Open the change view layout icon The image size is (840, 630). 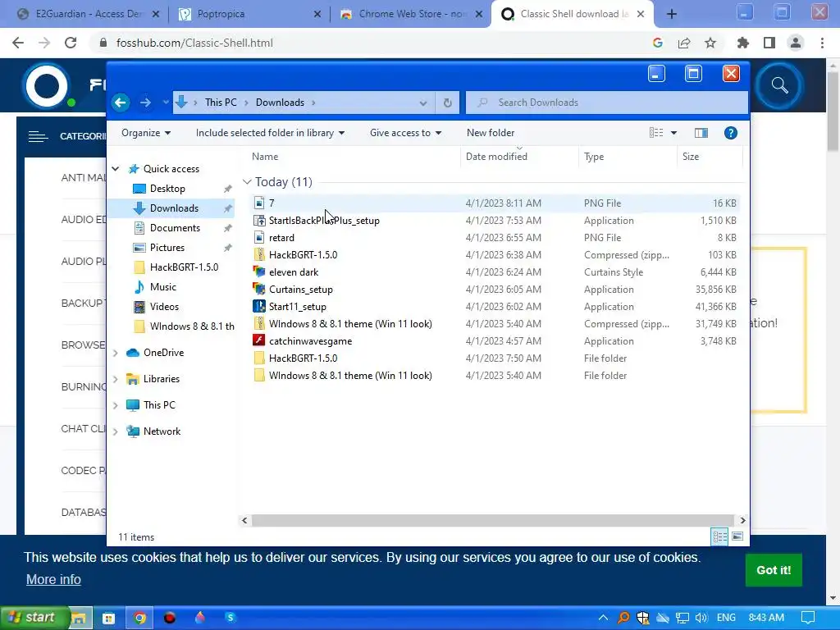(x=656, y=133)
